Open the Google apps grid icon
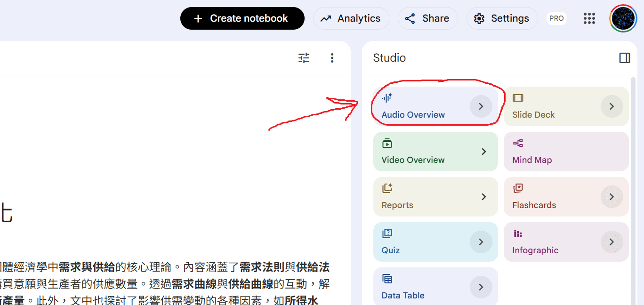 pyautogui.click(x=589, y=18)
